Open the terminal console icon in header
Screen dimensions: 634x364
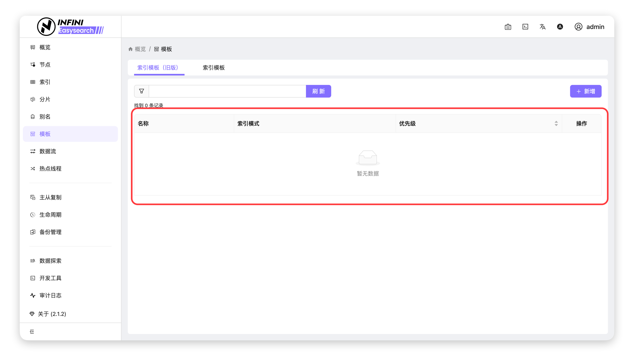[x=525, y=27]
